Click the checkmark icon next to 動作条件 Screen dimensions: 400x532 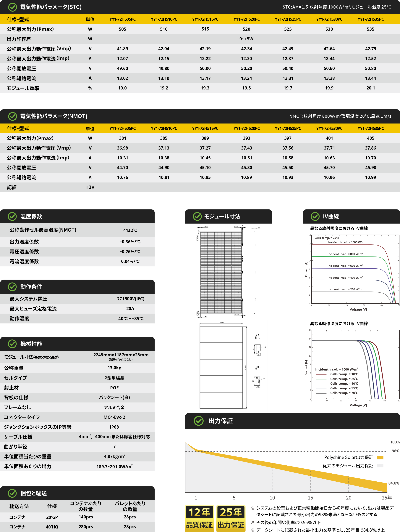coord(12,287)
